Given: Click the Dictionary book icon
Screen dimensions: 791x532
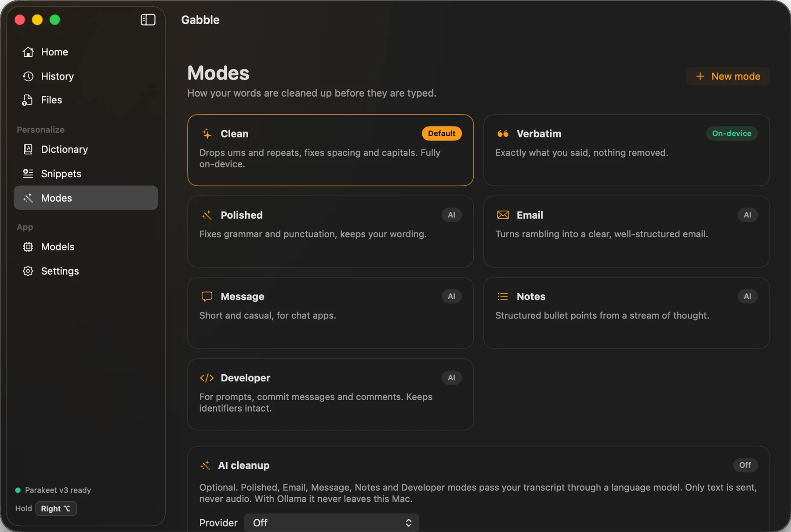Looking at the screenshot, I should tap(28, 149).
